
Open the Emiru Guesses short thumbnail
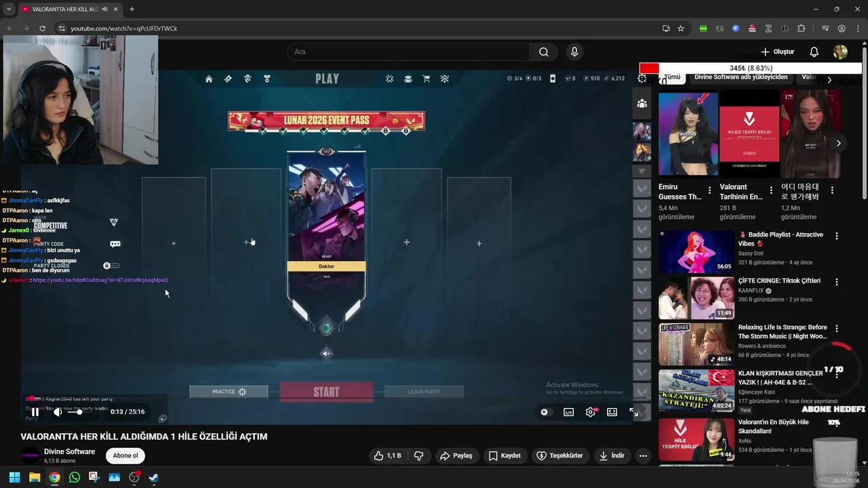(x=688, y=134)
